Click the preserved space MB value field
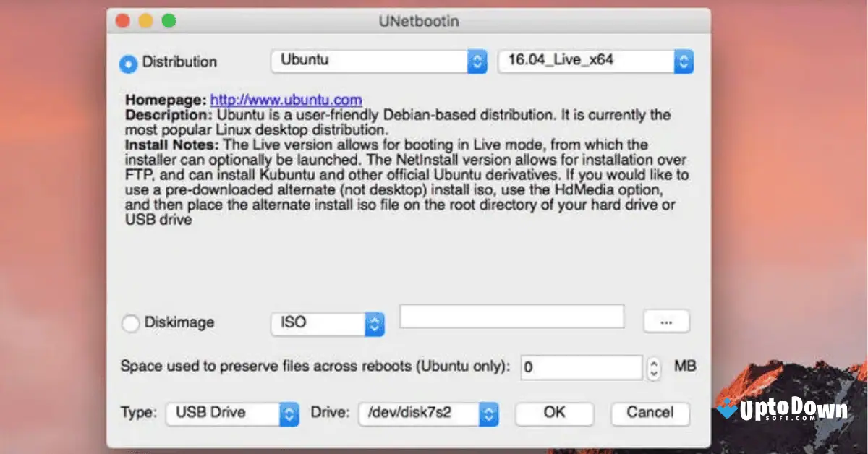Image resolution: width=868 pixels, height=454 pixels. (580, 367)
